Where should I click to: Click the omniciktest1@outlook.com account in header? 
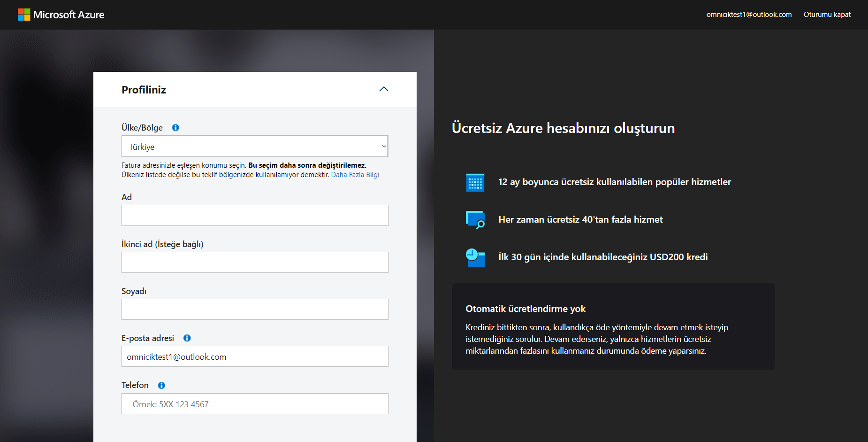coord(749,15)
